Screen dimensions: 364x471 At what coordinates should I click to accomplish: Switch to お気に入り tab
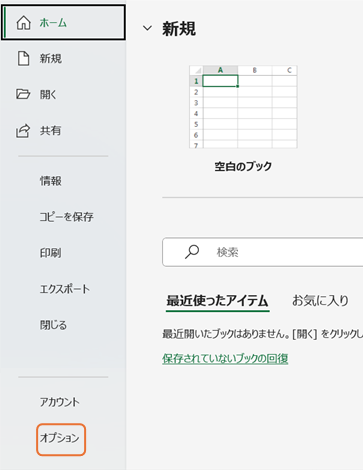(320, 301)
